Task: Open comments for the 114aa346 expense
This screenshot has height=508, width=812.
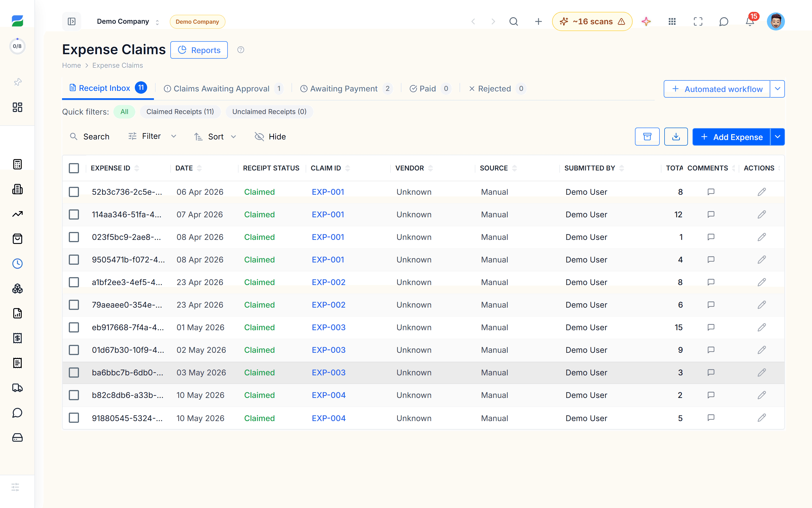Action: (711, 214)
